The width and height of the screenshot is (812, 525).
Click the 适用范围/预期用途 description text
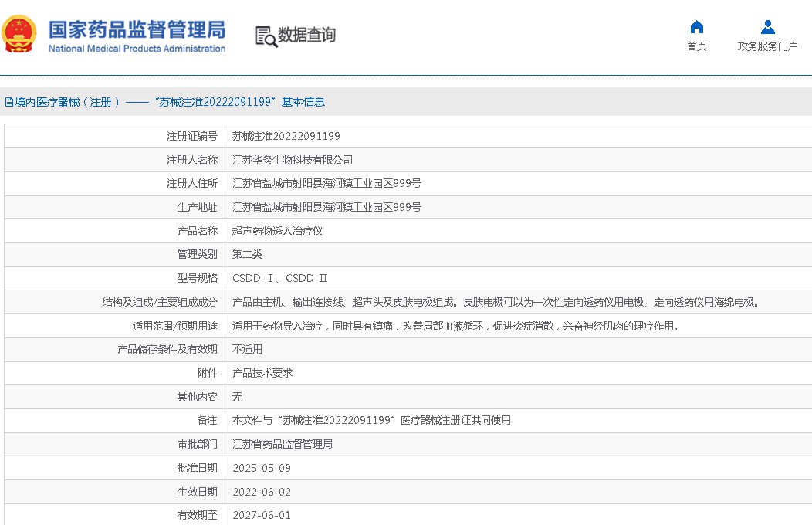(455, 326)
